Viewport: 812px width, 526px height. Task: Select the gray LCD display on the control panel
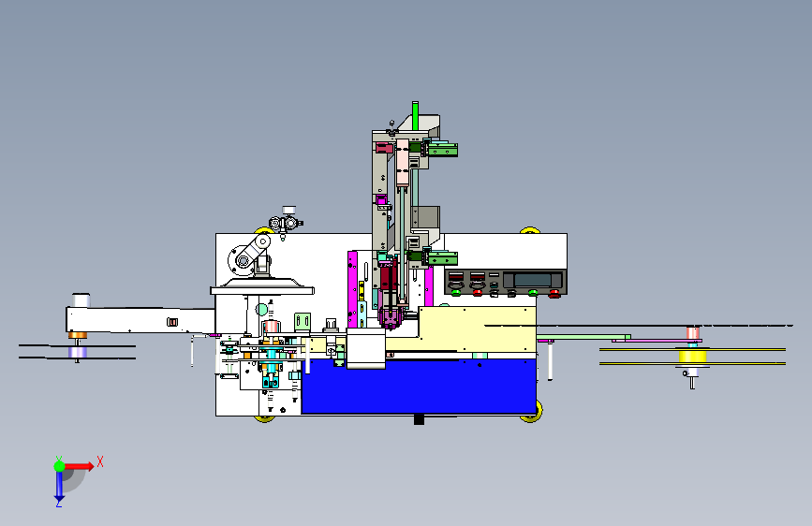(x=532, y=280)
